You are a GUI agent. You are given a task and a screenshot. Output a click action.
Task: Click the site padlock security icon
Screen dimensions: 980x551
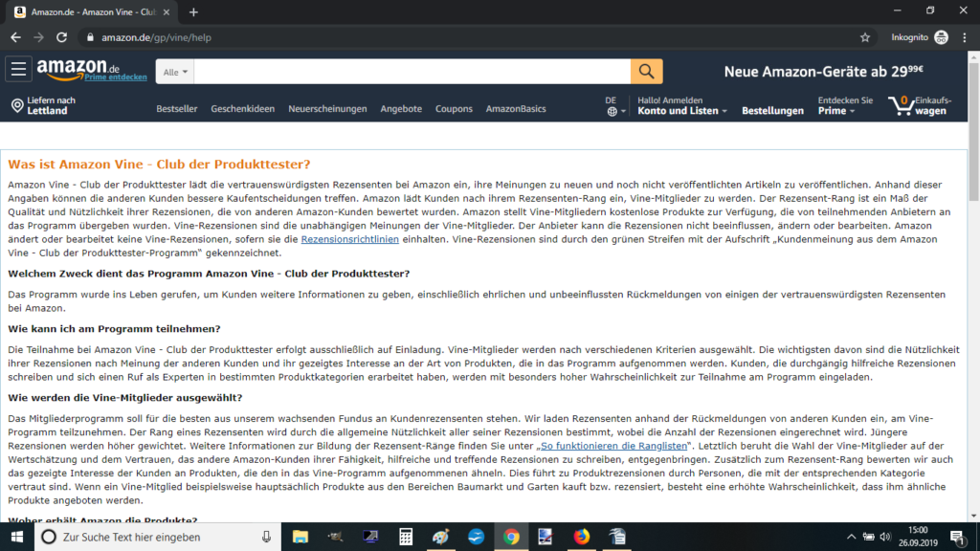point(90,37)
